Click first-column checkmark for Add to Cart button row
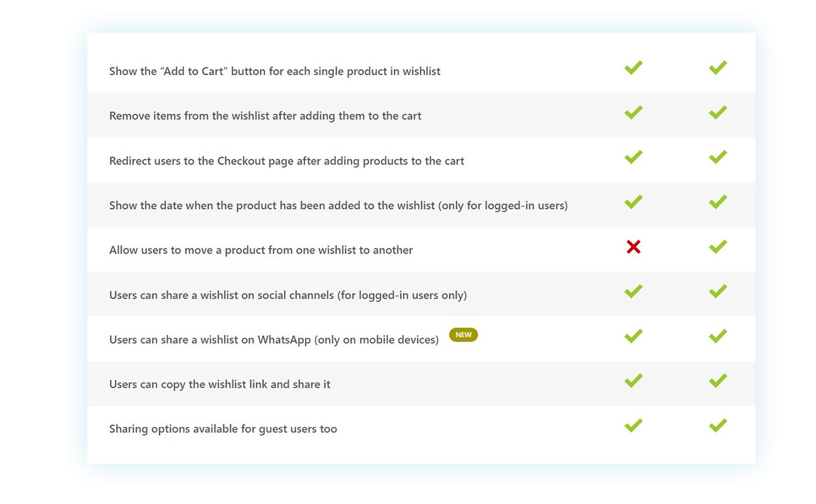816x504 pixels. tap(633, 67)
